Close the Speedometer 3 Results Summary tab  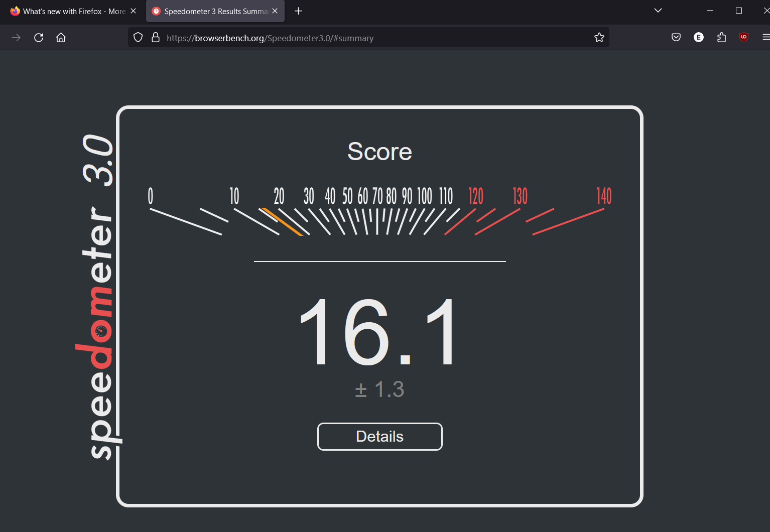pyautogui.click(x=275, y=11)
